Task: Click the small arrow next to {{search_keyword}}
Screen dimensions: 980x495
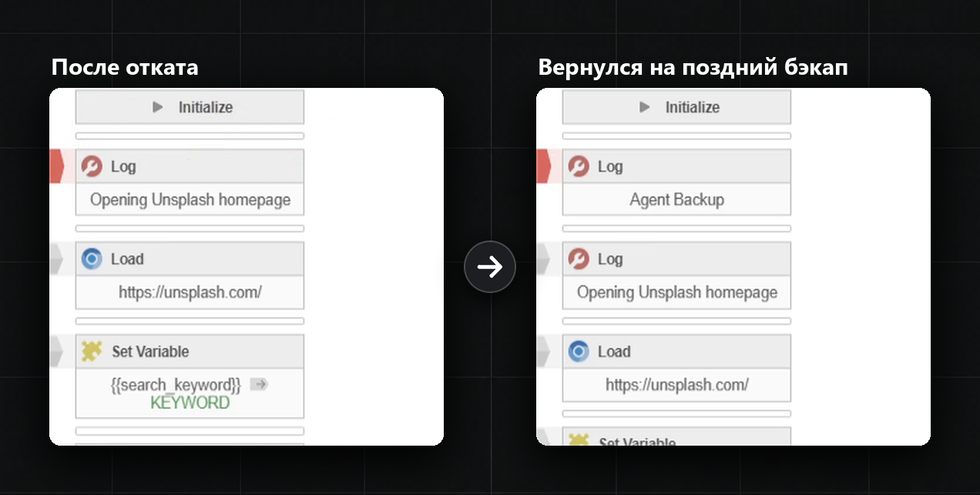Action: tap(259, 384)
